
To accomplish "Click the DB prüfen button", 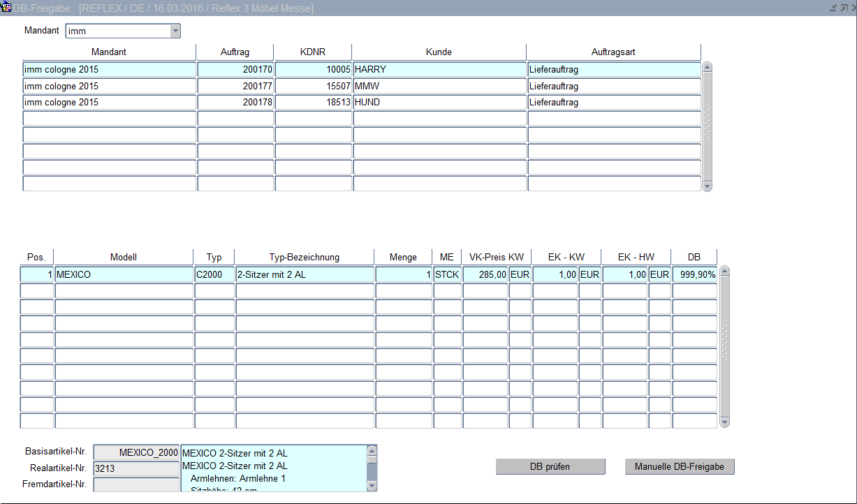I will tap(550, 467).
